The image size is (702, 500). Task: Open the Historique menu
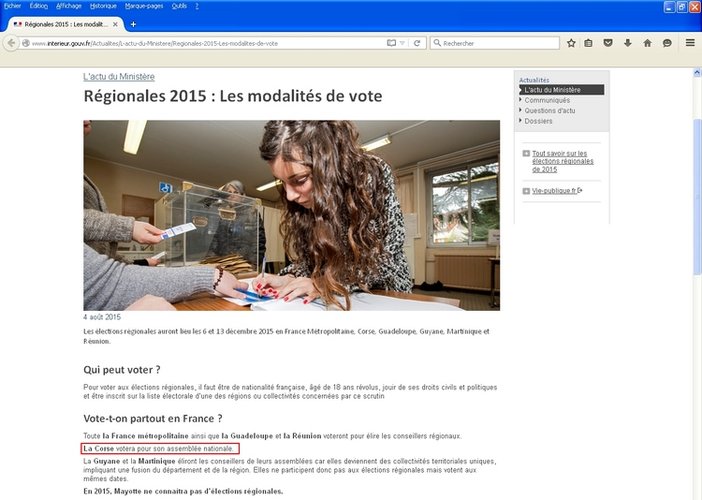(x=103, y=6)
